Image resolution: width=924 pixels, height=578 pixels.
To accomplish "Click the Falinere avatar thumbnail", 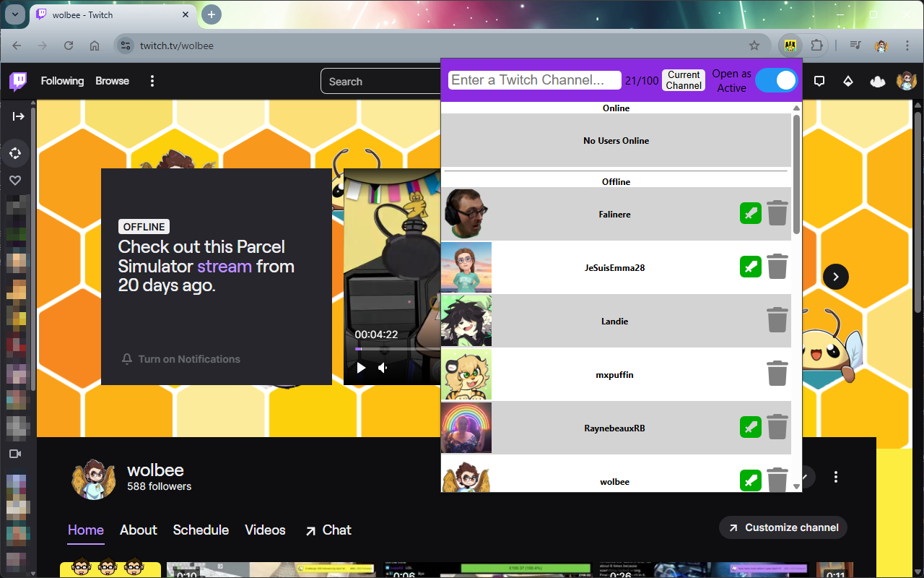I will [x=466, y=214].
